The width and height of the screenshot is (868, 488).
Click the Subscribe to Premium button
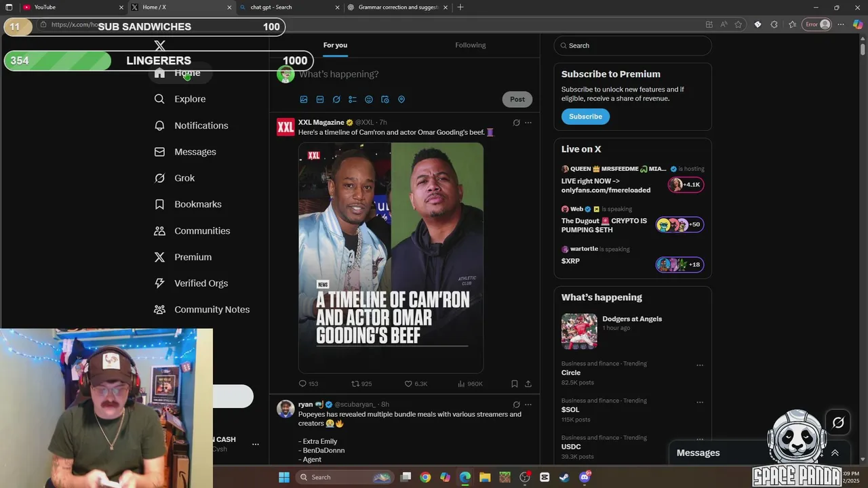585,117
